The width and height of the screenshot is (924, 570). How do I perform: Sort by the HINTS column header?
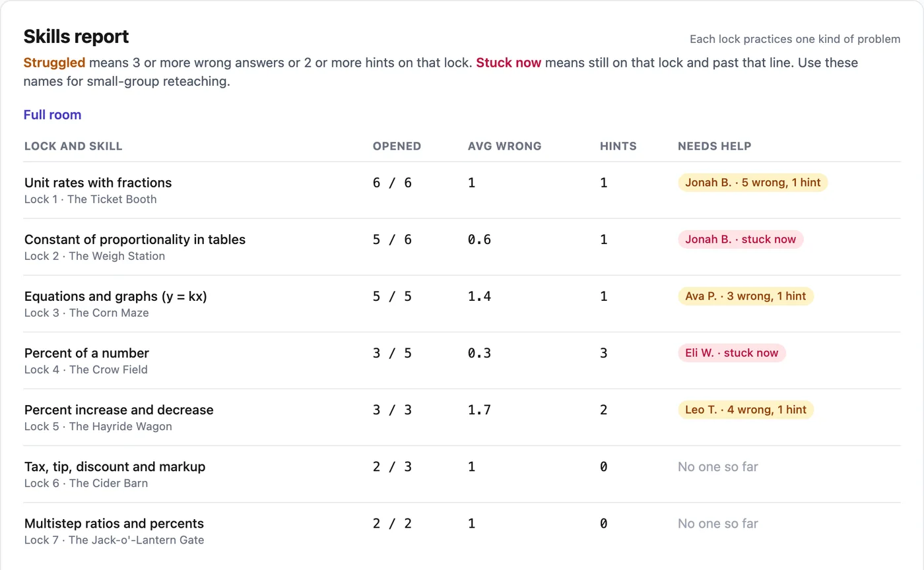coord(618,146)
